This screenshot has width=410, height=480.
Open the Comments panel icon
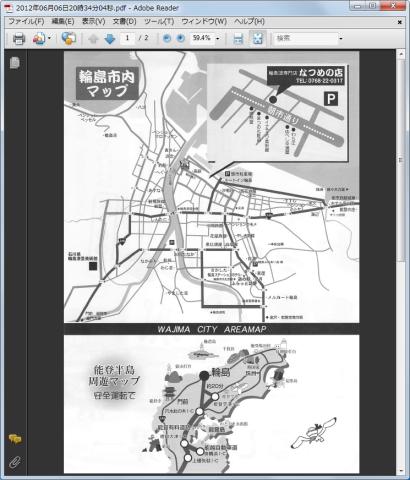(15, 439)
